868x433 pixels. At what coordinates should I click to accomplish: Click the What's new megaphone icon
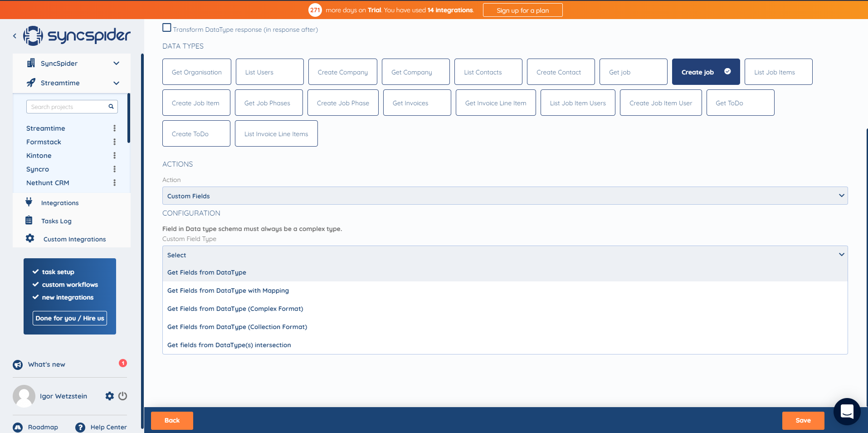(18, 364)
